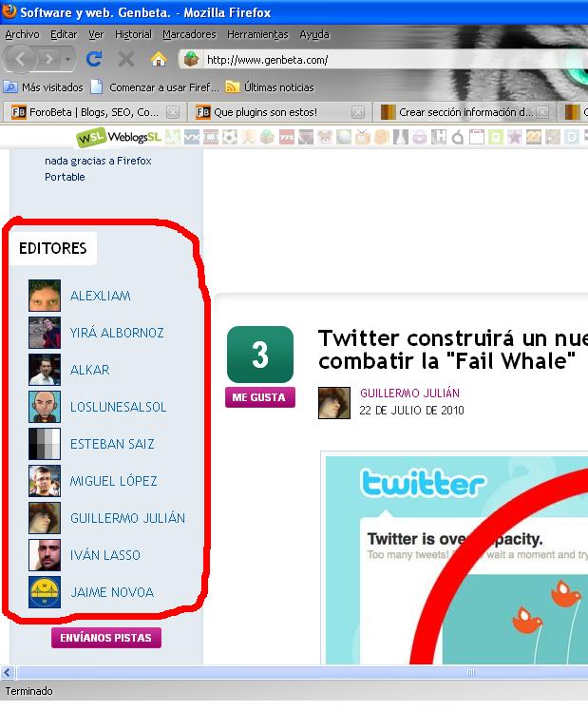The width and height of the screenshot is (588, 711).
Task: Click the Más visitados bookmark icon
Action: coord(10,86)
